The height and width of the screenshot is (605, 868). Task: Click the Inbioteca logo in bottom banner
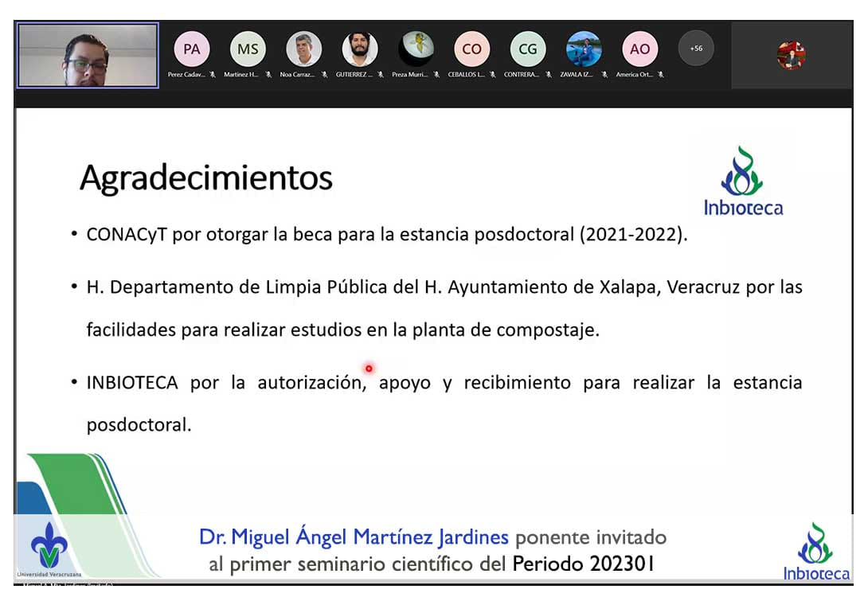[815, 552]
